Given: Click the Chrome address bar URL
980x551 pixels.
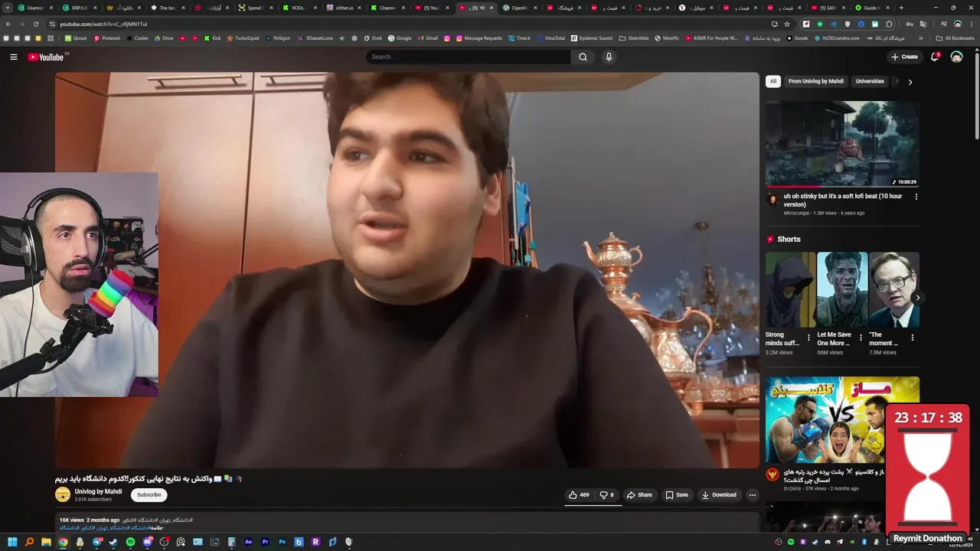Looking at the screenshot, I should pyautogui.click(x=103, y=24).
